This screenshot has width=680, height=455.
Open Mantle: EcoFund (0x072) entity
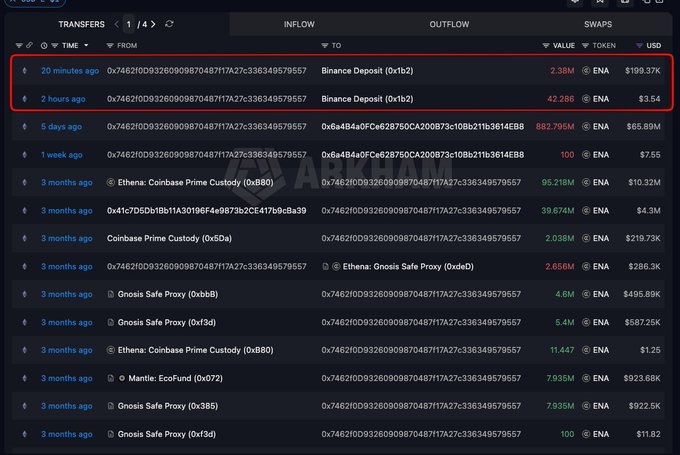(175, 378)
